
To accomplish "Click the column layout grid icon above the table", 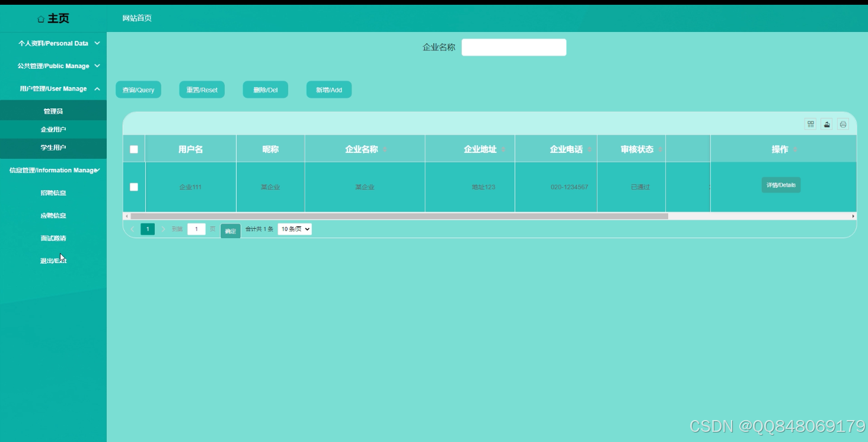I will click(811, 124).
